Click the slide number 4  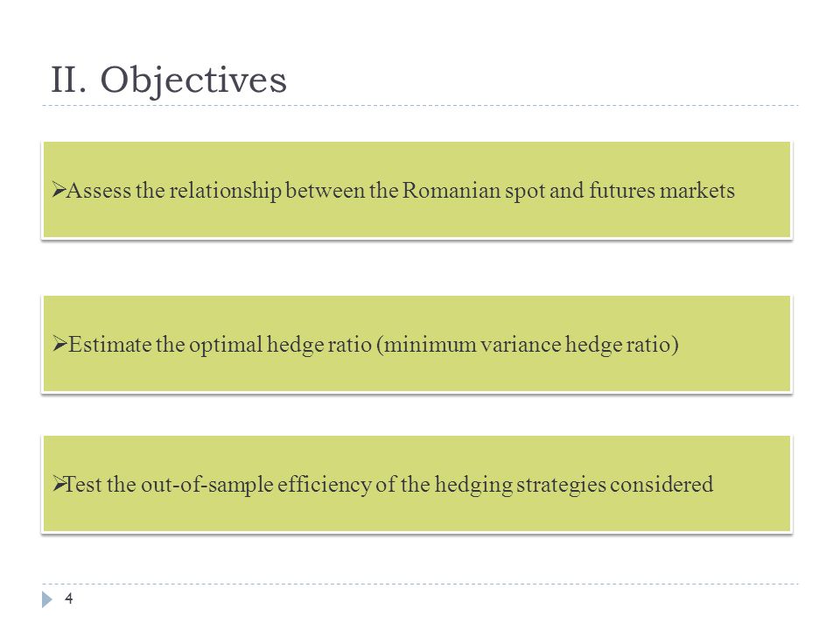(68, 598)
